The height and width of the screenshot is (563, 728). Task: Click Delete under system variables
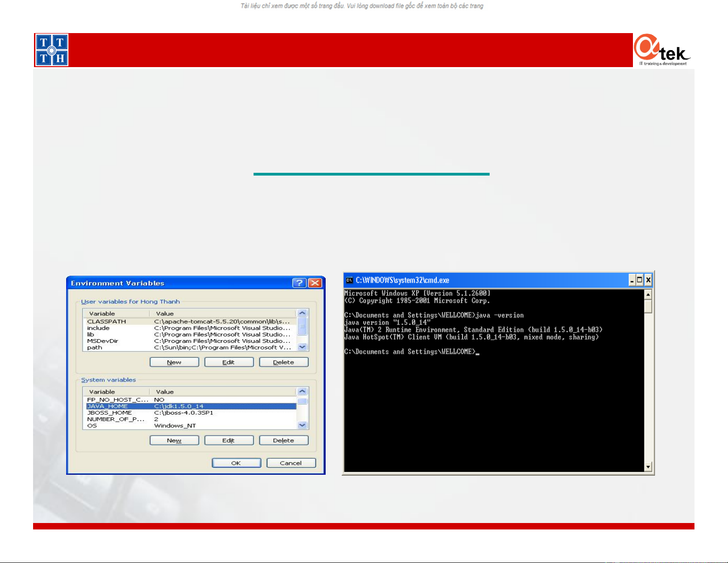283,440
